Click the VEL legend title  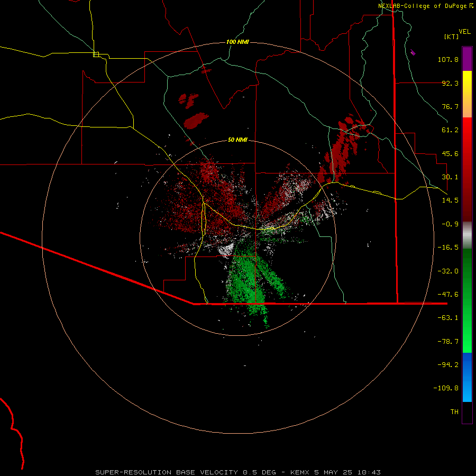(464, 32)
